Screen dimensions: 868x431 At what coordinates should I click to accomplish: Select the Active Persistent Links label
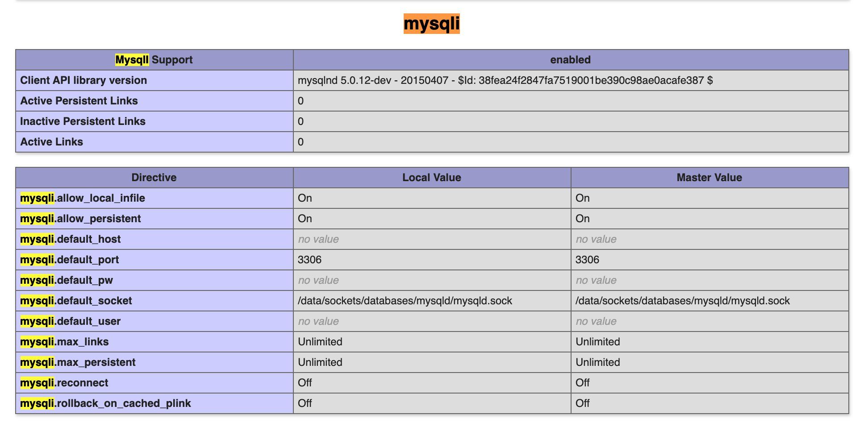(79, 101)
